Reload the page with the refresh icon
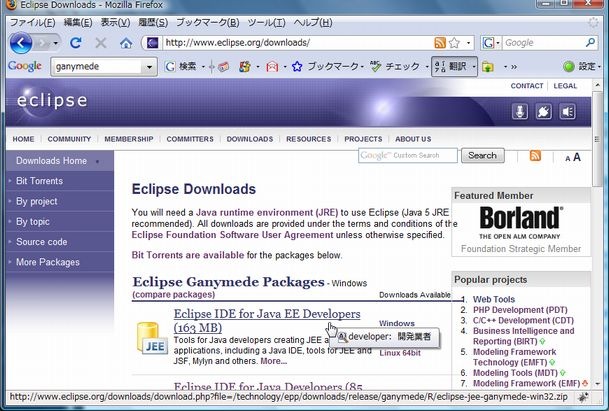The height and width of the screenshot is (411, 609). click(x=76, y=43)
